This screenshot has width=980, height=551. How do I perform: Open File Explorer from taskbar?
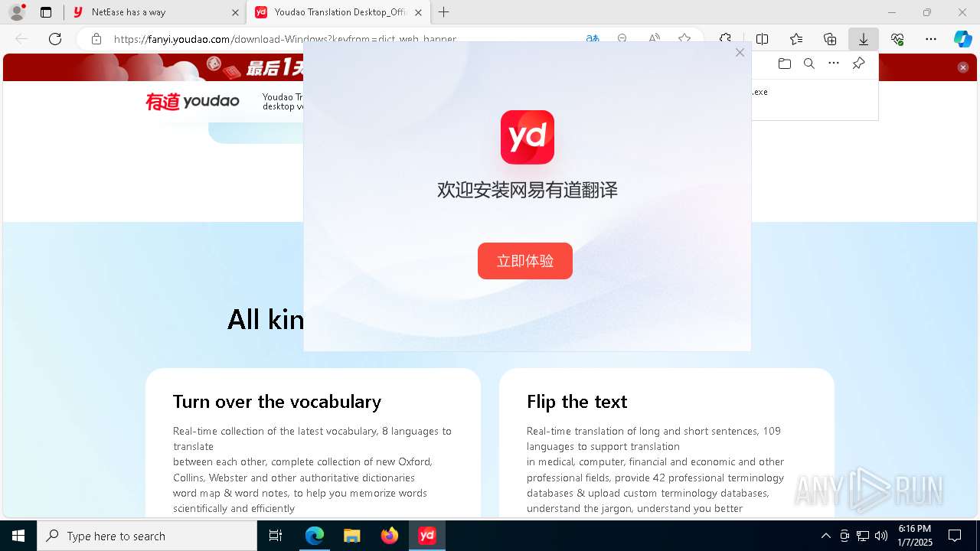pyautogui.click(x=351, y=536)
